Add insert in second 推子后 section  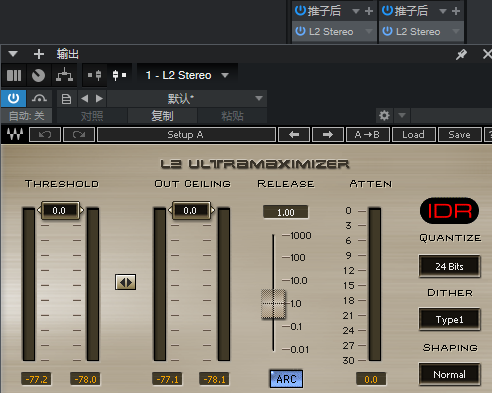point(456,11)
